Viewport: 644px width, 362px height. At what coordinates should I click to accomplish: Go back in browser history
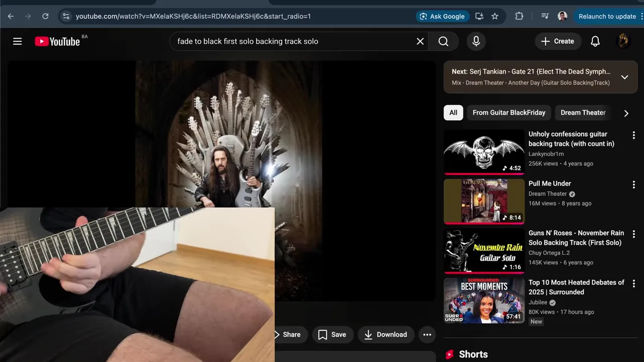(11, 16)
